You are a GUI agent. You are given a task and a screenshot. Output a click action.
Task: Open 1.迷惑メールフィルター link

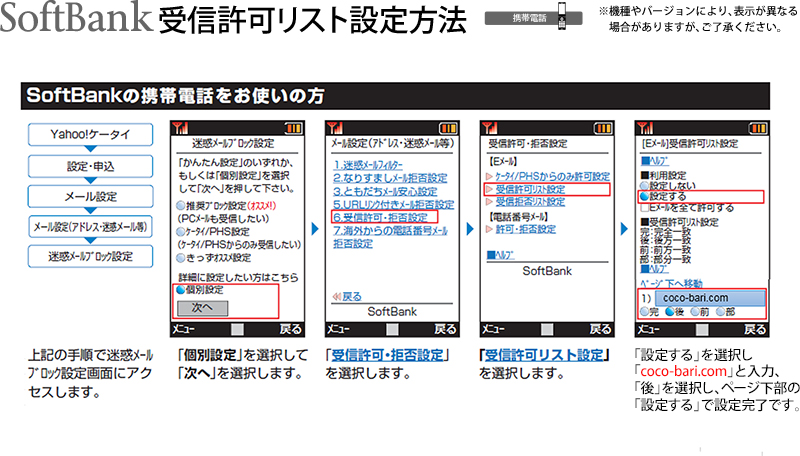click(368, 165)
